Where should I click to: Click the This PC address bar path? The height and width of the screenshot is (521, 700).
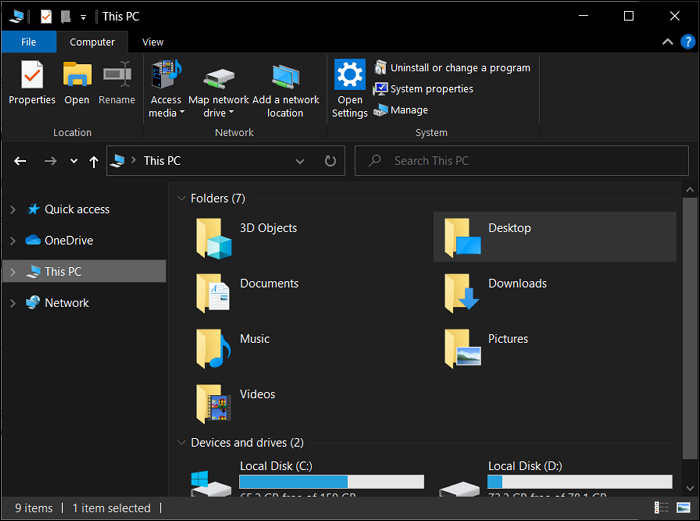162,161
